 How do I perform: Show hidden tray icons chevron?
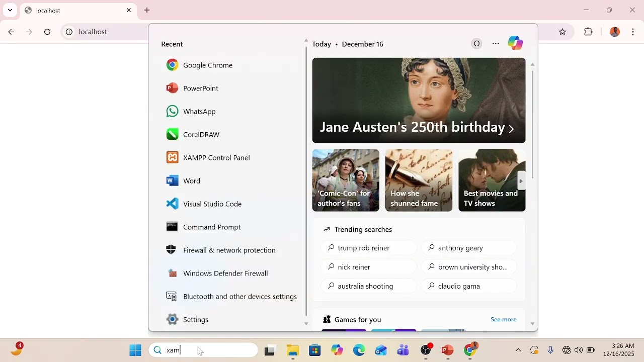click(x=518, y=350)
